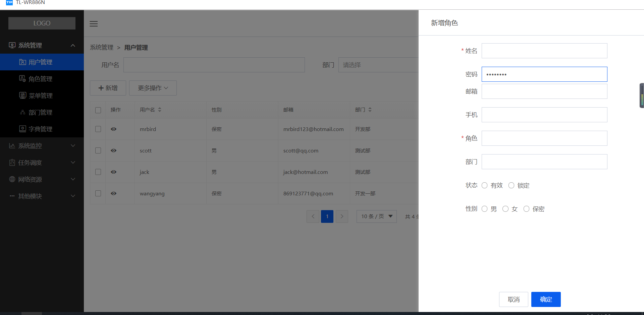View details of mrbird via eye icon

click(x=113, y=129)
